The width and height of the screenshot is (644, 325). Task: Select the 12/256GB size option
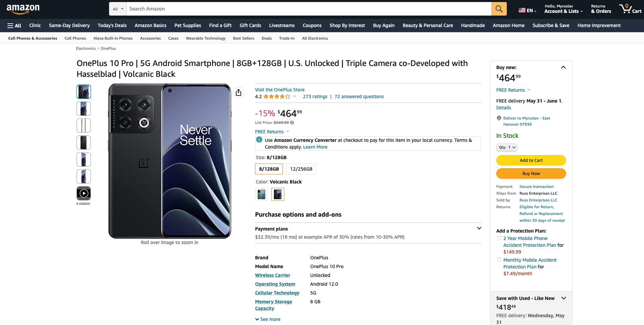pyautogui.click(x=301, y=169)
